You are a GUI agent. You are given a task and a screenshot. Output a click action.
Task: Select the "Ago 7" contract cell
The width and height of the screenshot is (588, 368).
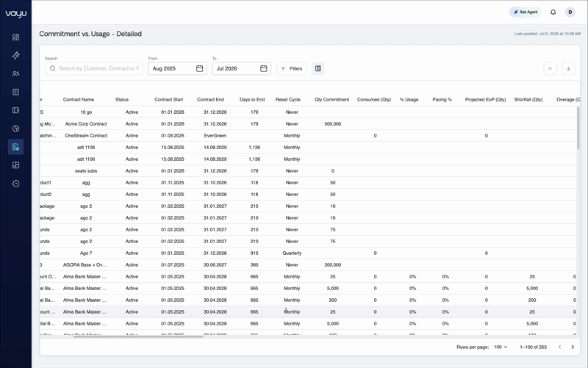click(x=86, y=253)
